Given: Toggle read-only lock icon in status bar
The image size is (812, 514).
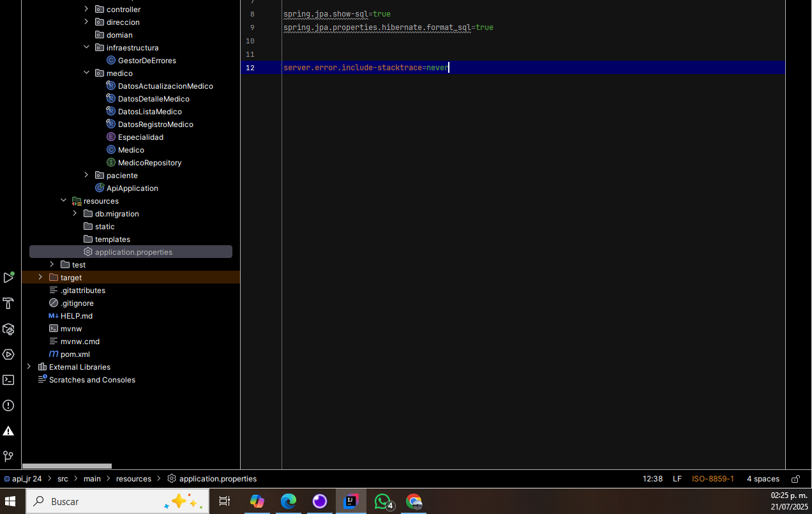Looking at the screenshot, I should tap(795, 479).
